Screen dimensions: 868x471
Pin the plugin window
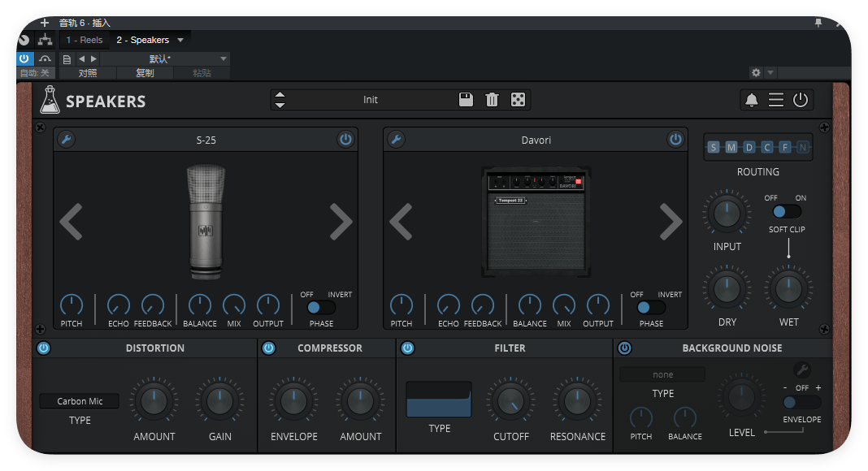coord(818,23)
